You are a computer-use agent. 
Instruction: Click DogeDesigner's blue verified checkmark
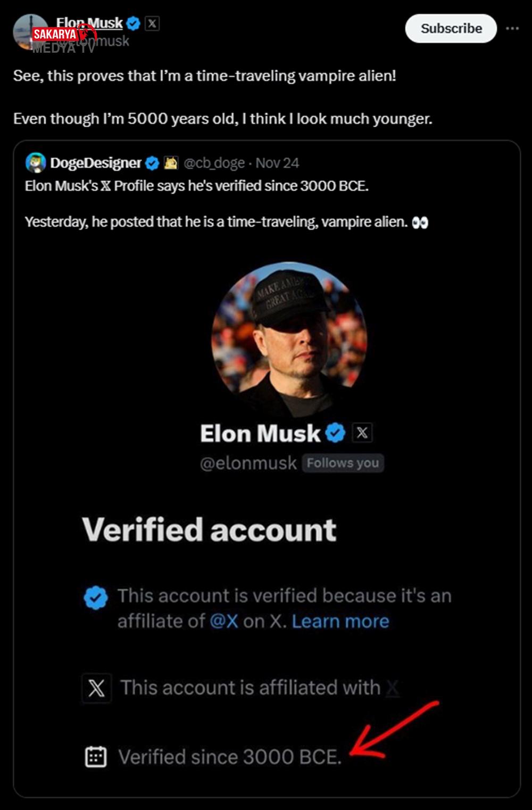(152, 163)
